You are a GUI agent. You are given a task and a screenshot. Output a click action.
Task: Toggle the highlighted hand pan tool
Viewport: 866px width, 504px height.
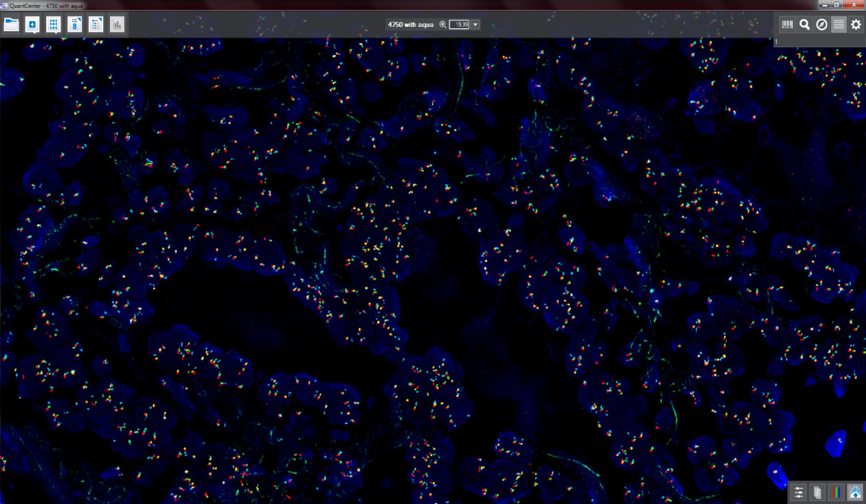coord(856,493)
